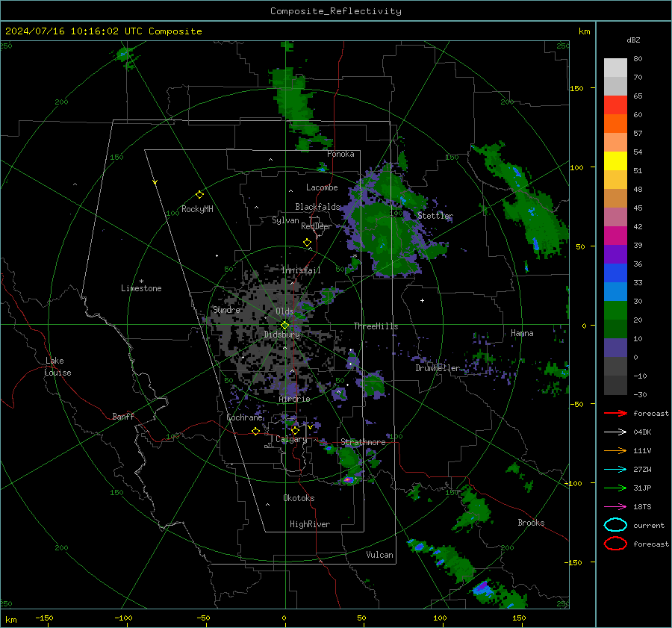Click the Didsbury city label

coord(281,335)
